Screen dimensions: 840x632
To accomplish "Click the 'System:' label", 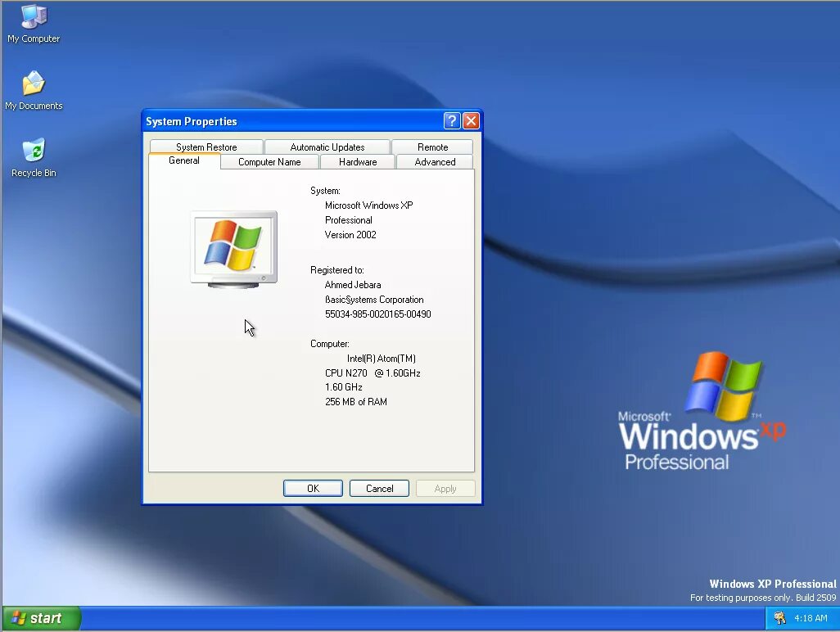I will click(325, 192).
